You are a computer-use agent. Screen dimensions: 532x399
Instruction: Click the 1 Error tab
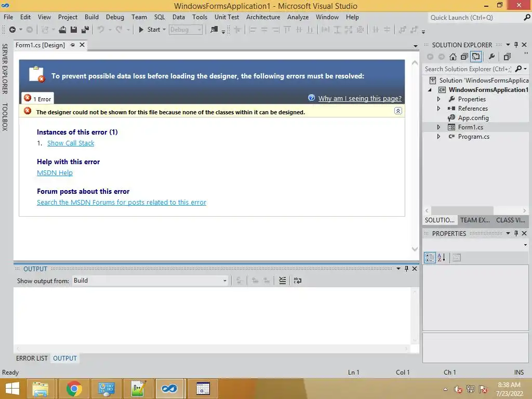click(x=37, y=99)
